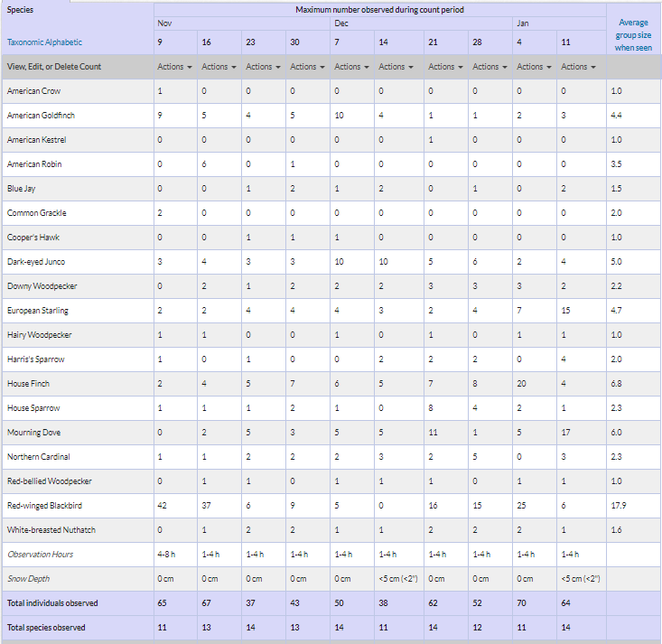Click the European Starling average value 4.7
Image resolution: width=662 pixels, height=644 pixels.
617,311
